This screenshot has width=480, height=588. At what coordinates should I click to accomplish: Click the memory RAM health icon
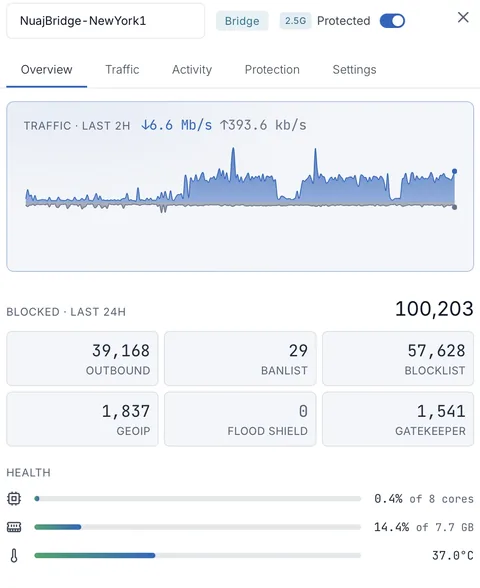pos(14,527)
